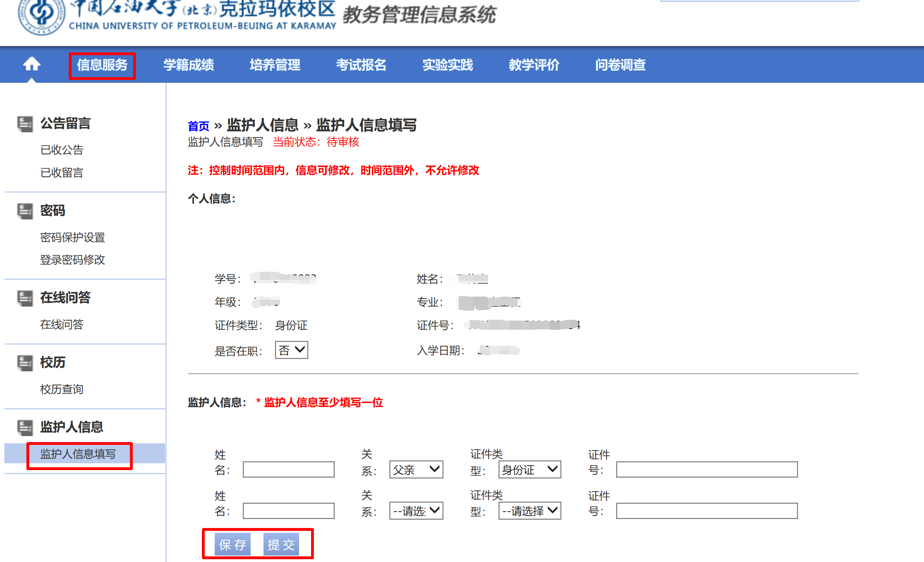Click the 首页 breadcrumb link

click(x=198, y=126)
